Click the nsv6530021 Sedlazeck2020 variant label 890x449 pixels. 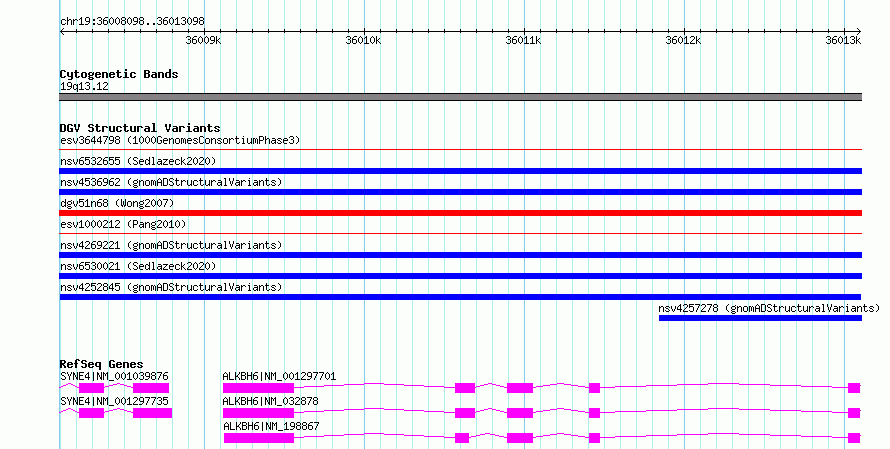pyautogui.click(x=138, y=266)
